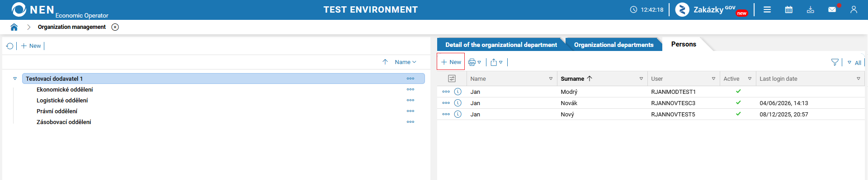Toggle ascending sort arrow in tree panel
The width and height of the screenshot is (868, 180).
pyautogui.click(x=385, y=62)
